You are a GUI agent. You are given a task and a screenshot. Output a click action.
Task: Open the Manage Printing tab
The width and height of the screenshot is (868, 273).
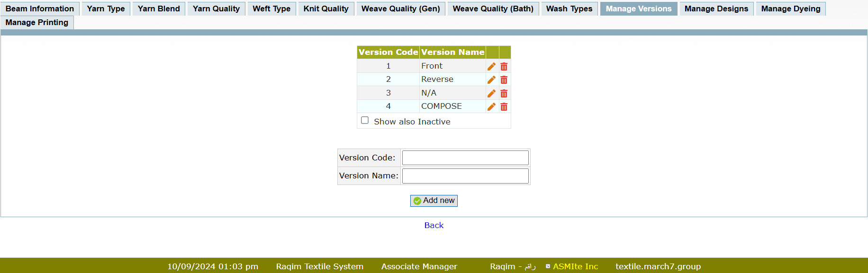click(37, 22)
